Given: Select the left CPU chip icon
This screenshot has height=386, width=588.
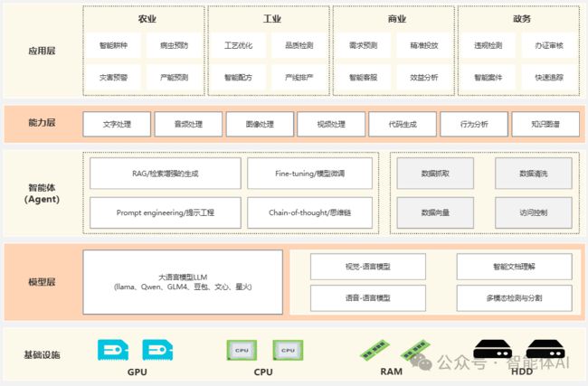Looking at the screenshot, I should tap(242, 350).
